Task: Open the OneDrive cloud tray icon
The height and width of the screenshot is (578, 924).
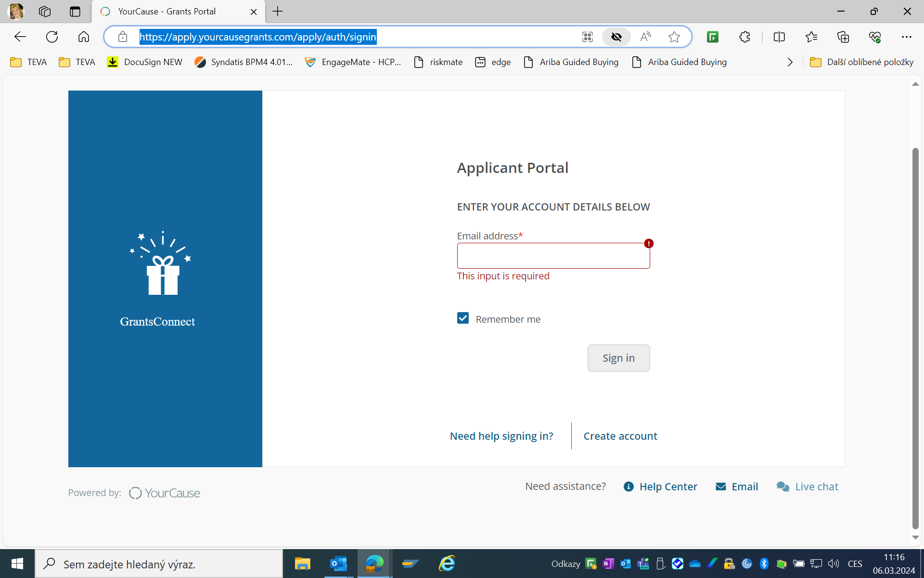Action: (x=695, y=564)
